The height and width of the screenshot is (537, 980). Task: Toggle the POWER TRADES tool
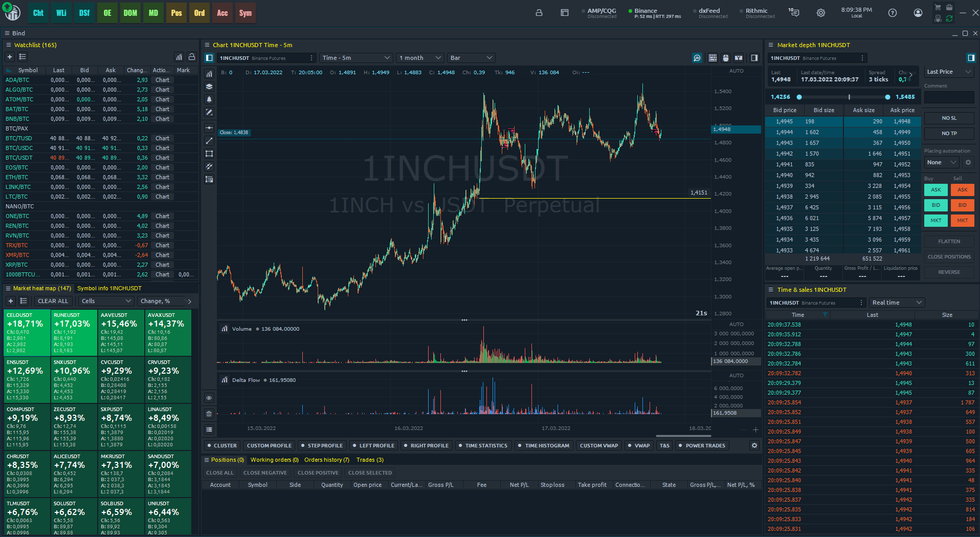tap(702, 445)
